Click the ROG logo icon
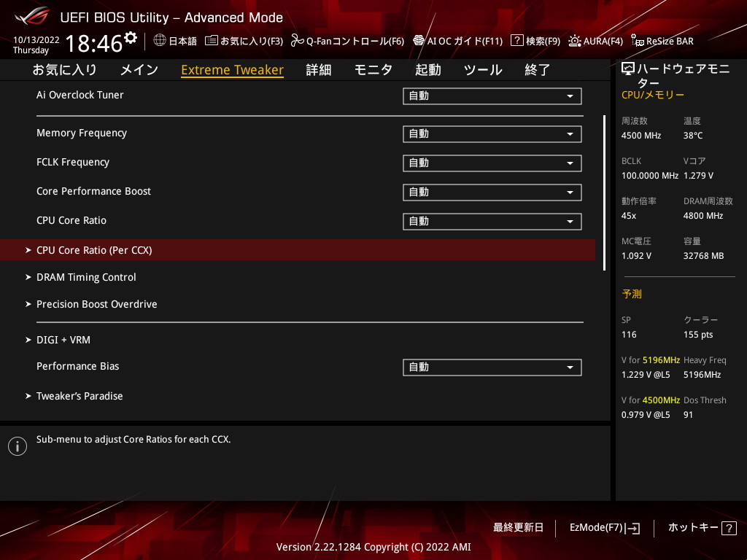747x560 pixels. (31, 16)
